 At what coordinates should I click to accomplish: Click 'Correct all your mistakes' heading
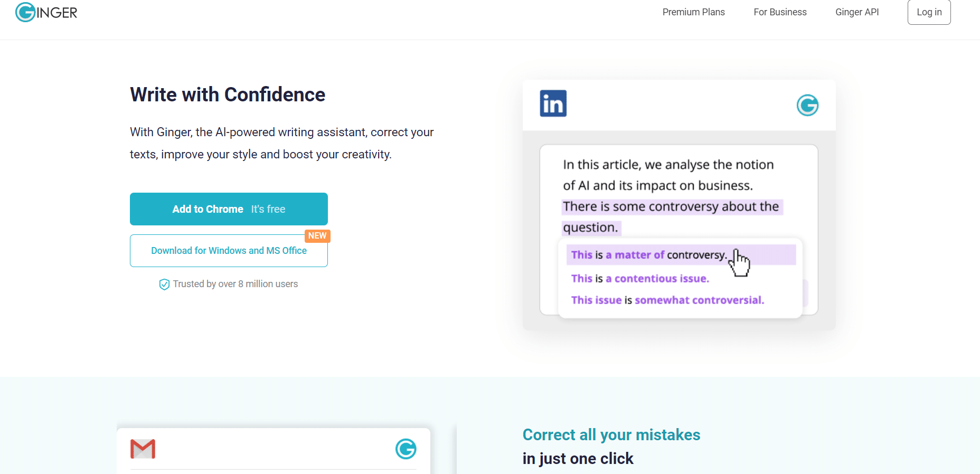[611, 435]
